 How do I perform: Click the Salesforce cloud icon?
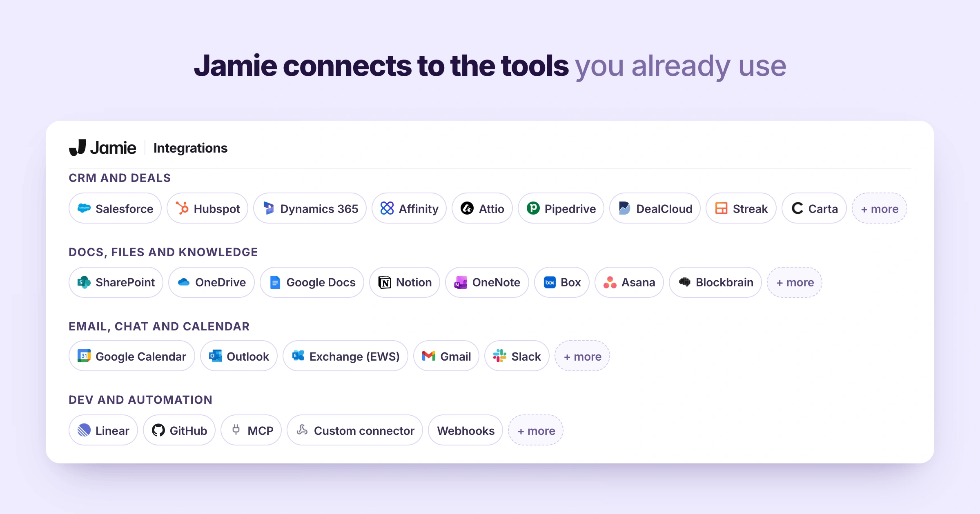click(x=84, y=208)
